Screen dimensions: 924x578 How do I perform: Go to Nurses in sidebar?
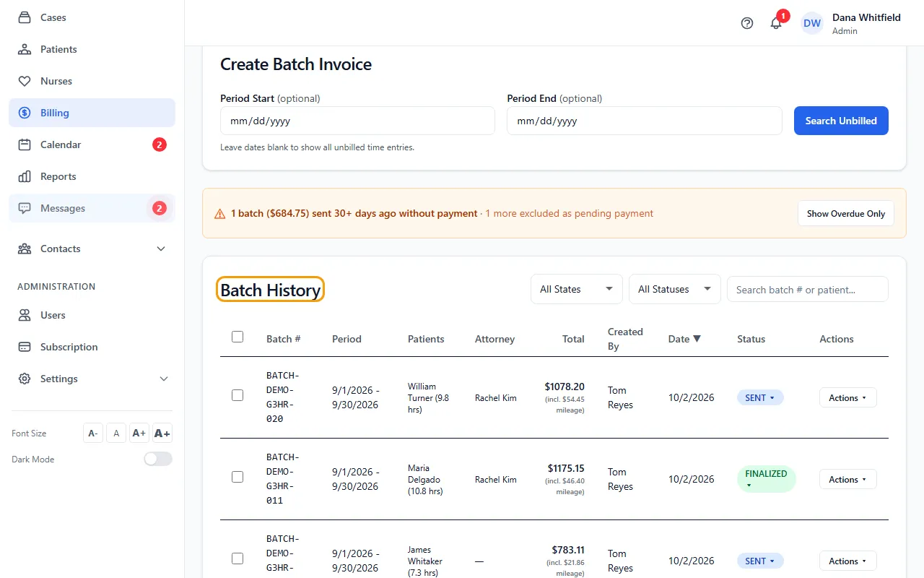click(92, 81)
